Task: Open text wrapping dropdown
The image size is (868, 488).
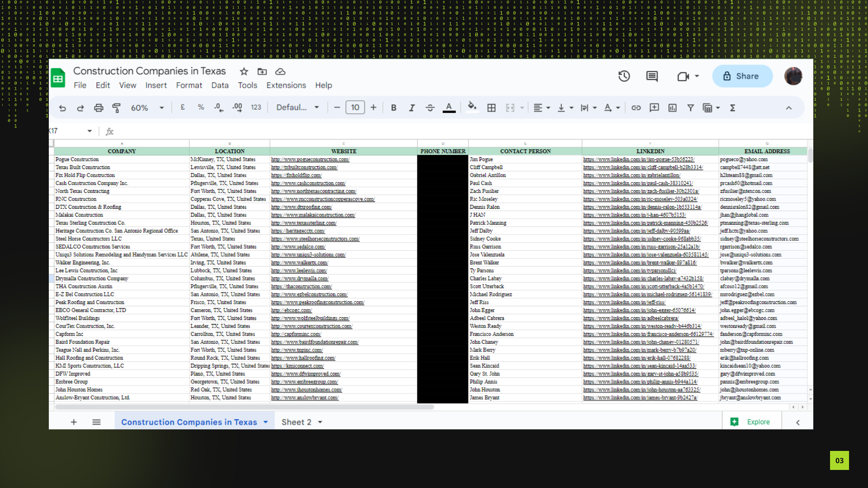Action: pos(589,108)
